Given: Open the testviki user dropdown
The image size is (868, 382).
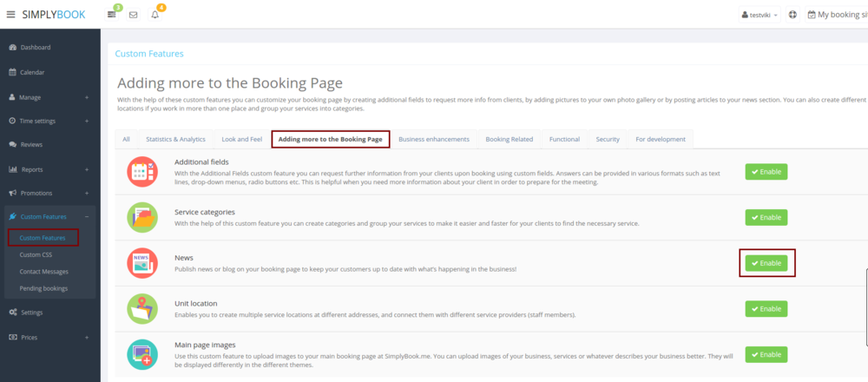Looking at the screenshot, I should tap(759, 15).
